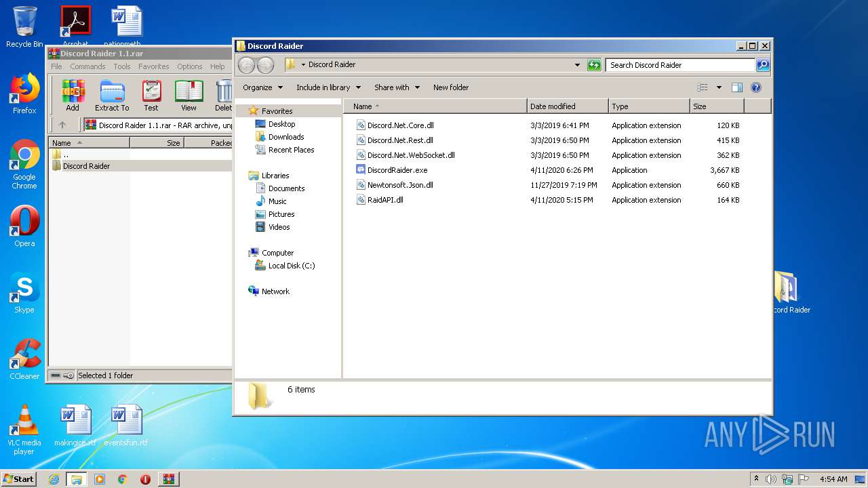Screen dimensions: 868x488
Task: Toggle the preview pane button
Action: coord(737,87)
